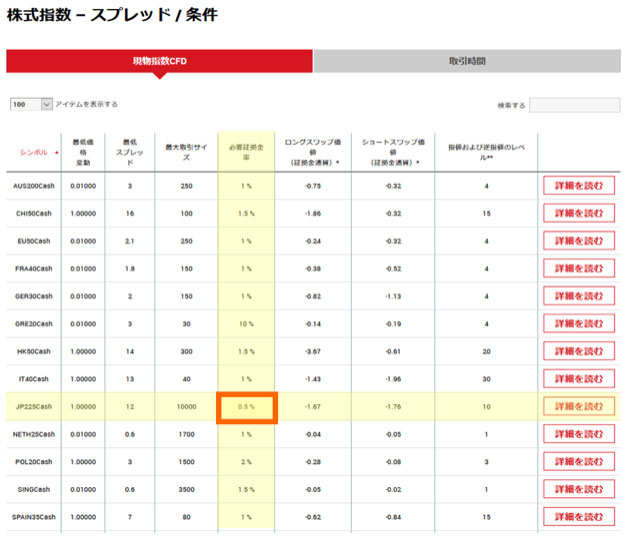Select the JP225Cash symbol cell
630x536 pixels.
point(34,407)
